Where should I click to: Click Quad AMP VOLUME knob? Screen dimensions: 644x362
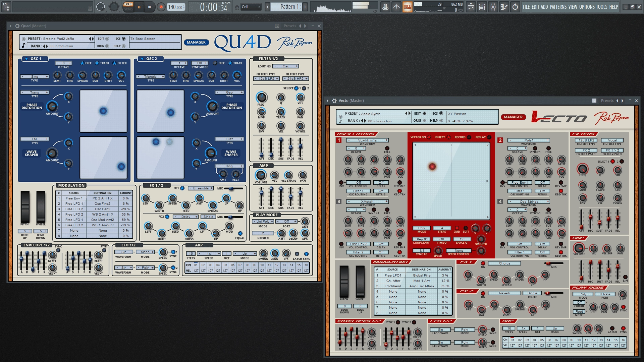tap(261, 175)
